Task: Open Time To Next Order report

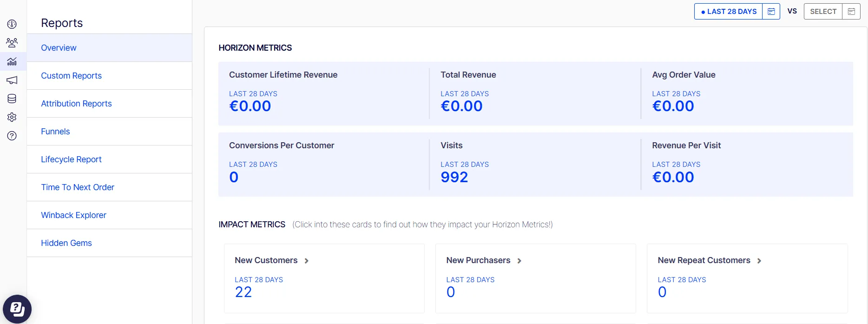Action: coord(110,187)
